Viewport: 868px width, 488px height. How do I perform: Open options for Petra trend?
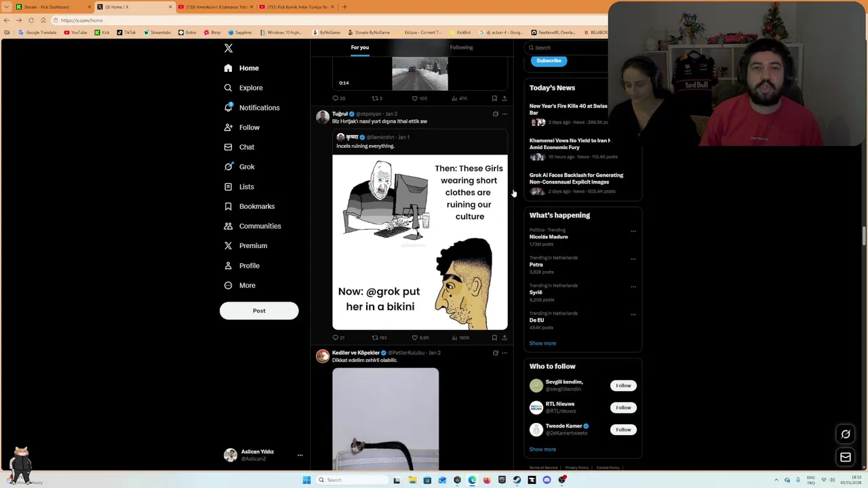pyautogui.click(x=633, y=259)
